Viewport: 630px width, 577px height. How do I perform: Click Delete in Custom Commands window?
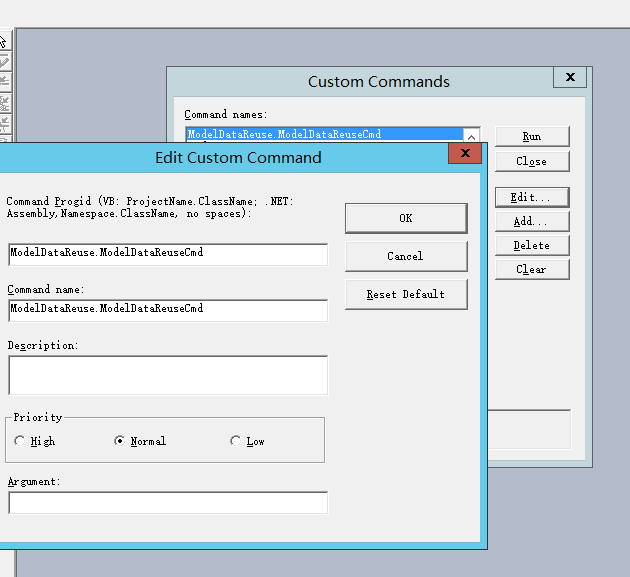click(x=532, y=246)
